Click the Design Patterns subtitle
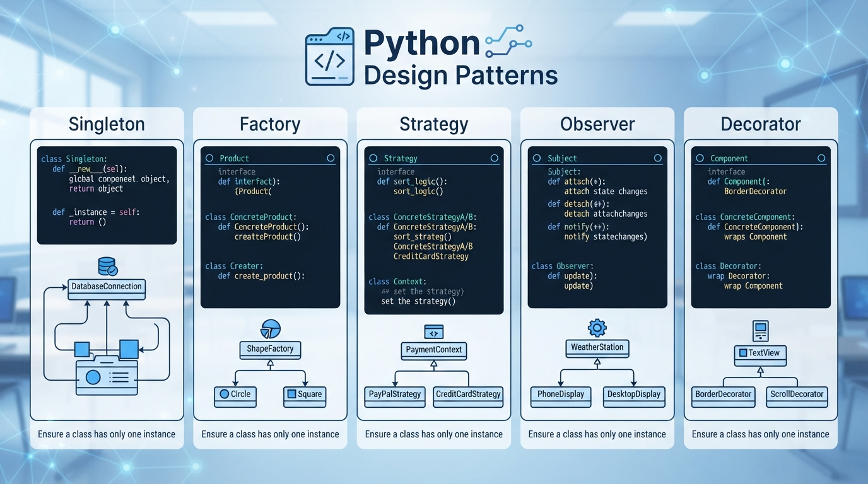Viewport: 868px width, 484px height. [461, 76]
